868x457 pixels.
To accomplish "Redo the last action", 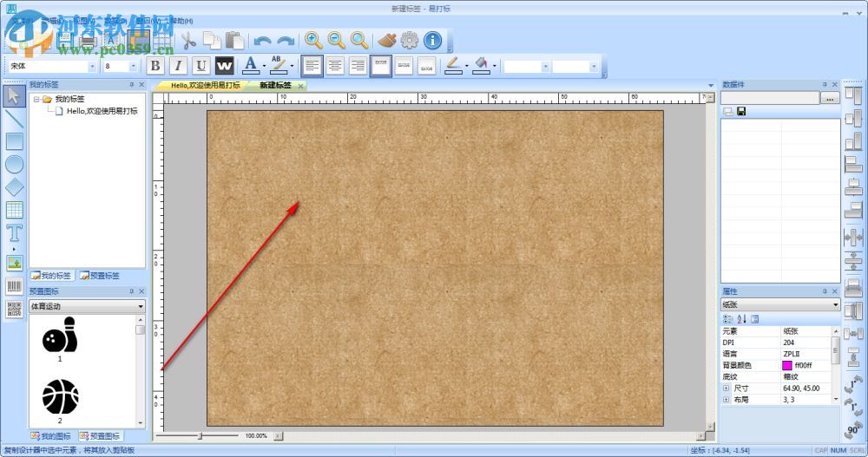I will (286, 41).
